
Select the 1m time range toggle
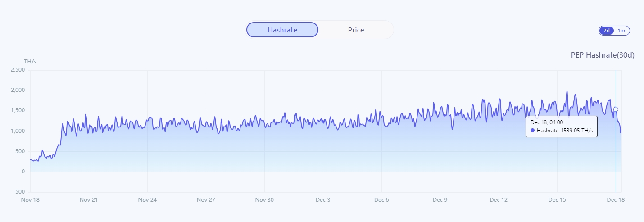(621, 31)
